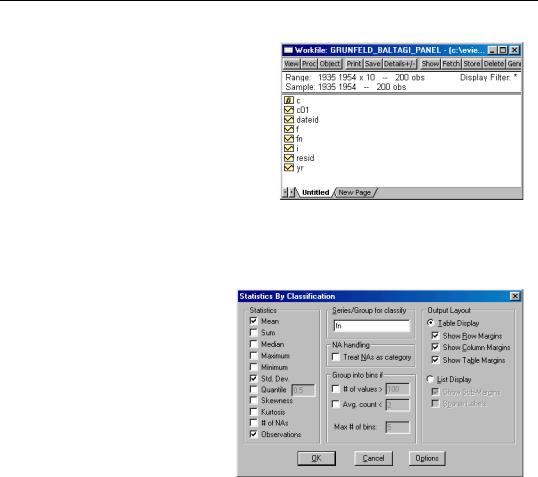The height and width of the screenshot is (477, 538).
Task: Select the resid series icon
Action: [x=289, y=158]
